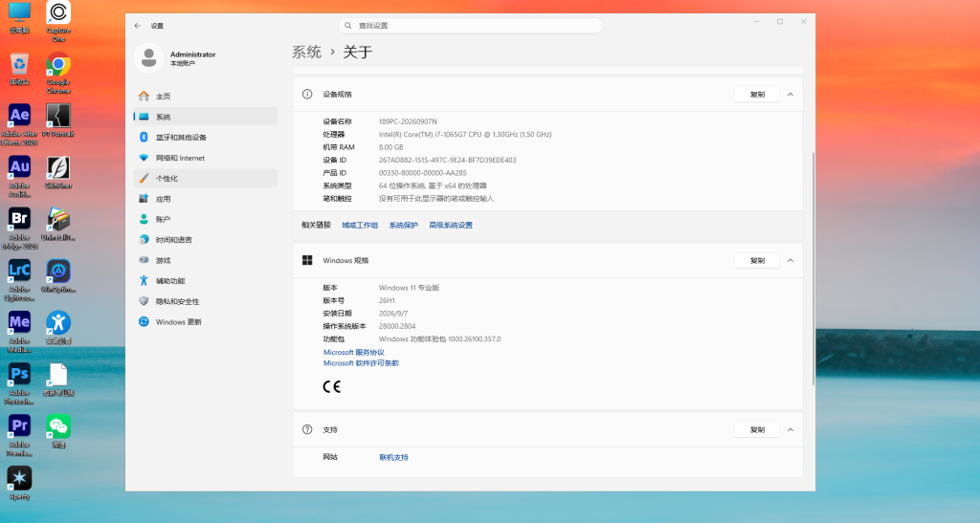
Task: Select the 26H1 version value
Action: (387, 301)
